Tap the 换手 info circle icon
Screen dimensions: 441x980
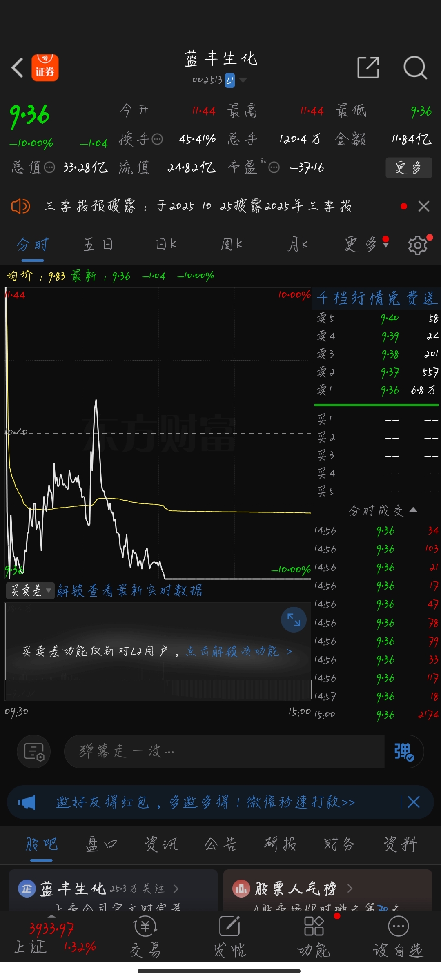click(158, 139)
